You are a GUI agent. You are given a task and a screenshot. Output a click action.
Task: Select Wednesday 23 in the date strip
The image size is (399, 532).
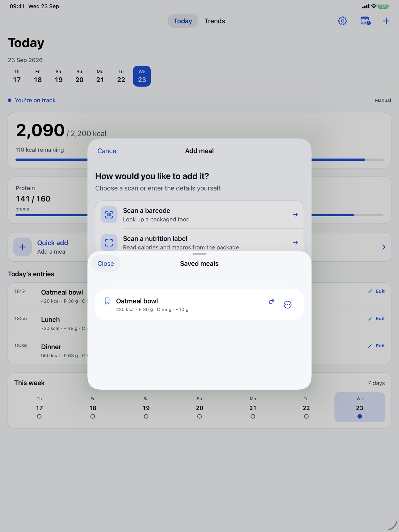point(142,76)
